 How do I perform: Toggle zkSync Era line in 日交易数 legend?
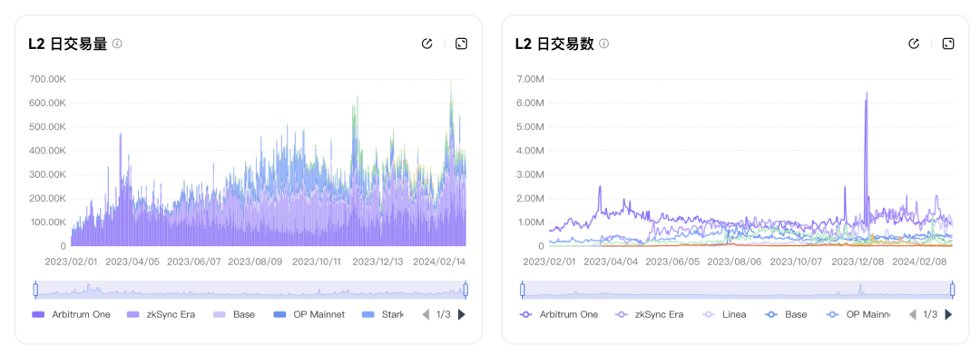coord(650,315)
